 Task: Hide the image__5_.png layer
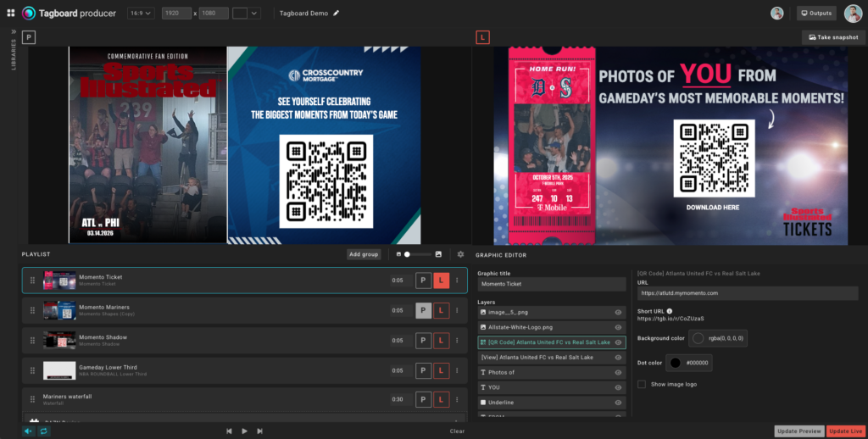618,312
